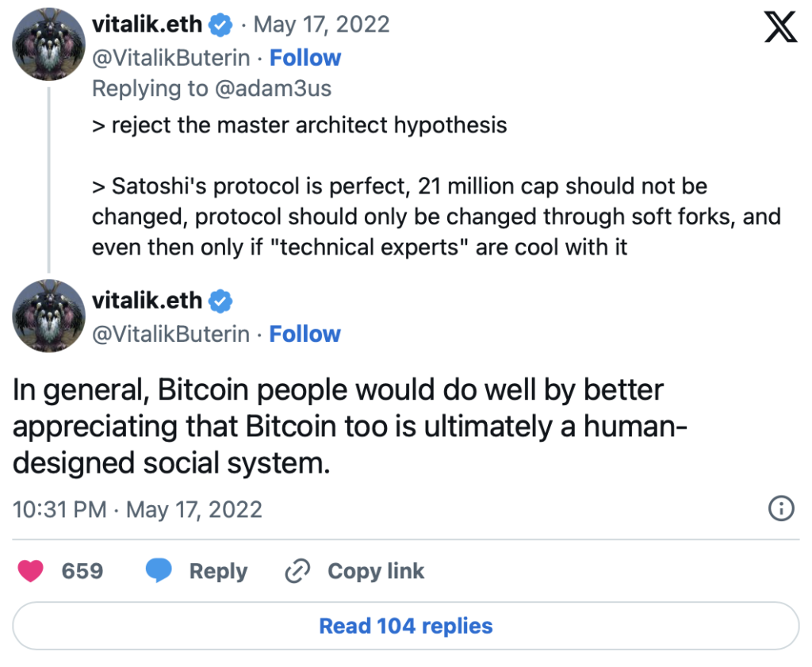Click the Copy link text
812x667 pixels.
click(376, 571)
